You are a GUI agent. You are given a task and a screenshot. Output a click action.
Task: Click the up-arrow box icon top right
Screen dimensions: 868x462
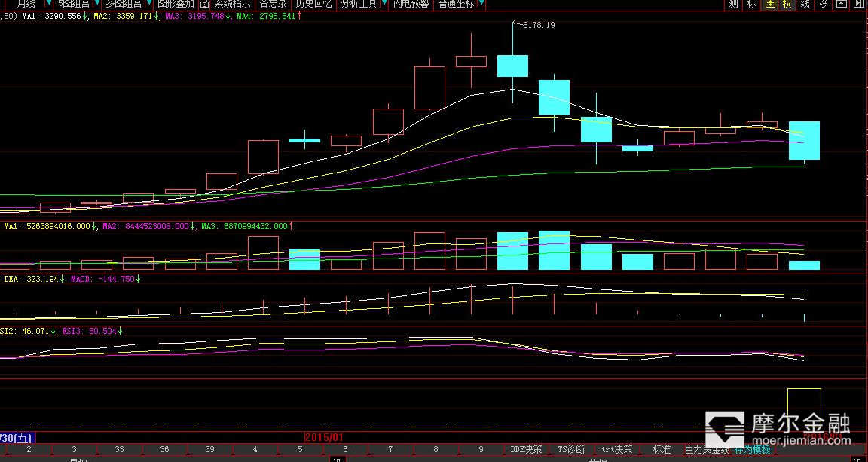(x=841, y=4)
